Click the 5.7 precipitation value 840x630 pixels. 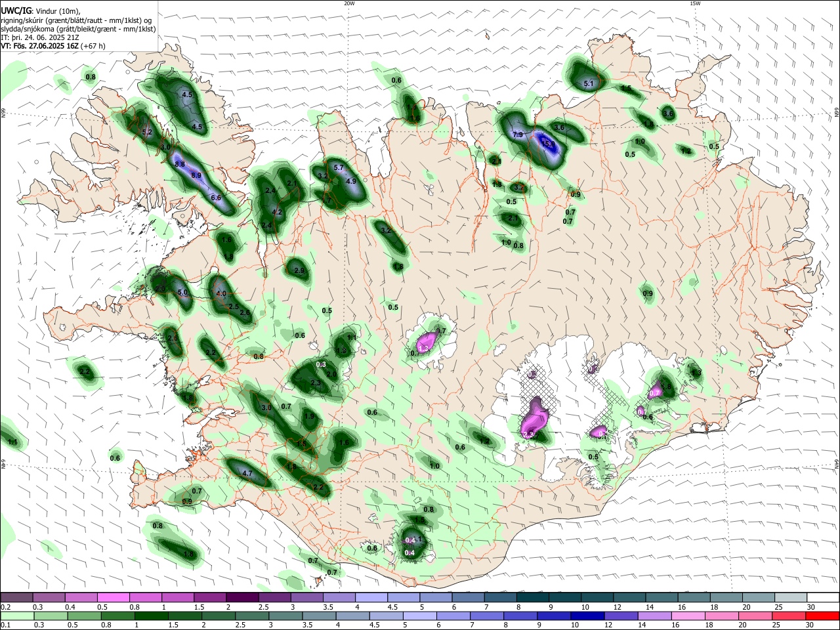click(339, 168)
